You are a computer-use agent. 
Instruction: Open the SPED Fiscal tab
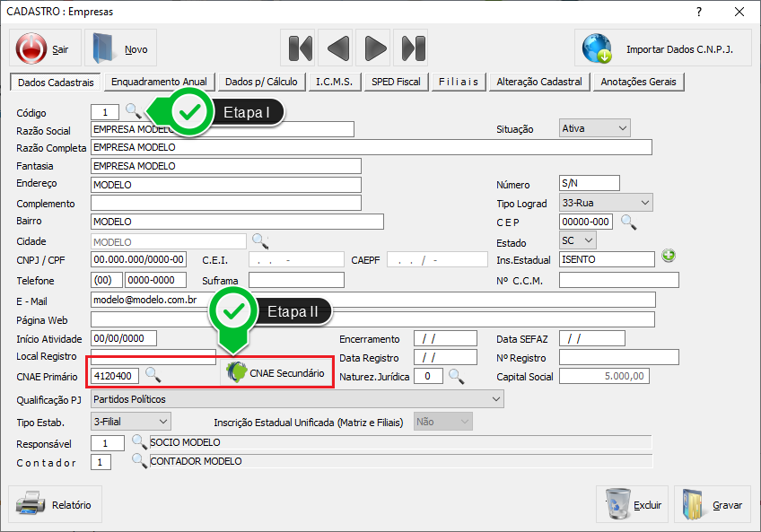397,82
